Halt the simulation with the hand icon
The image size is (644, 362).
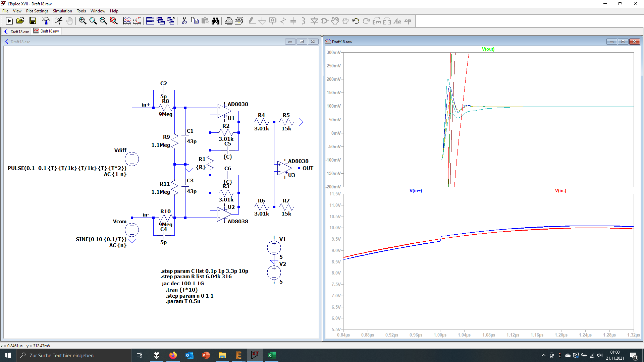point(69,21)
